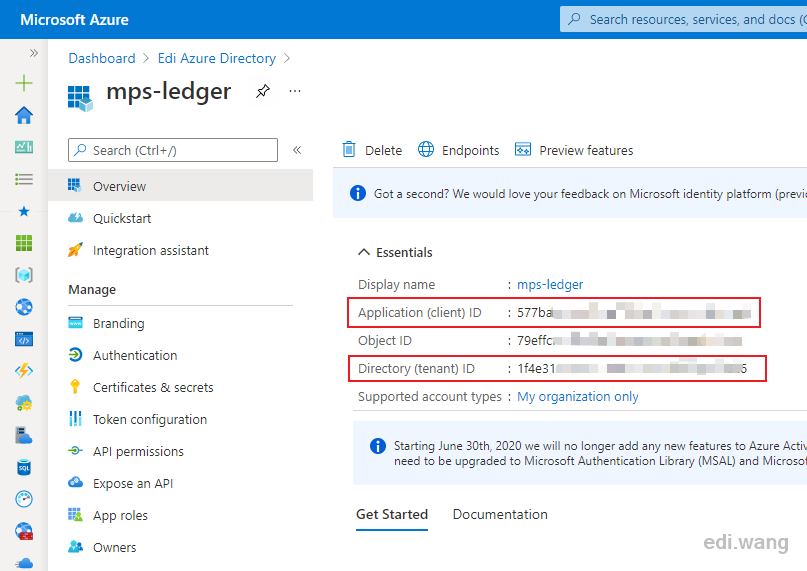807x571 pixels.
Task: Switch to Documentation tab
Action: [500, 514]
